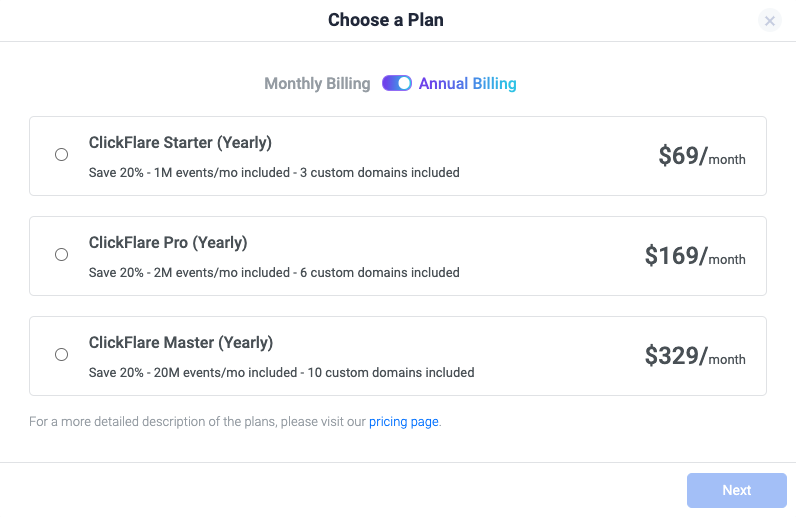The height and width of the screenshot is (517, 796).
Task: Click Master plan's 20M events description
Action: (x=281, y=373)
